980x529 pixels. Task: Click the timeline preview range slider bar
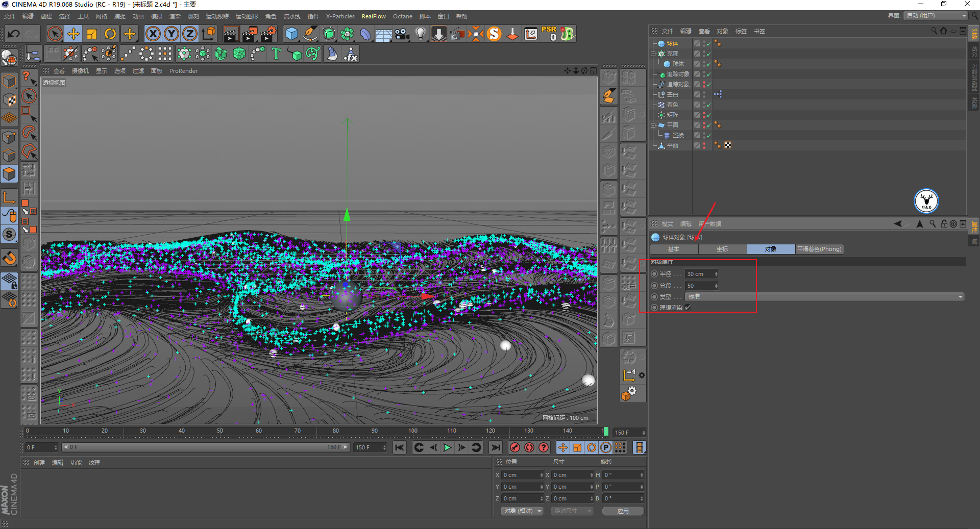click(205, 447)
